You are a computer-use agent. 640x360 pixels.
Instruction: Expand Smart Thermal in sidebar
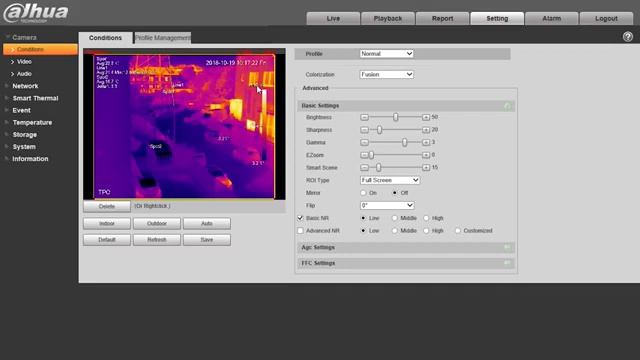point(35,98)
